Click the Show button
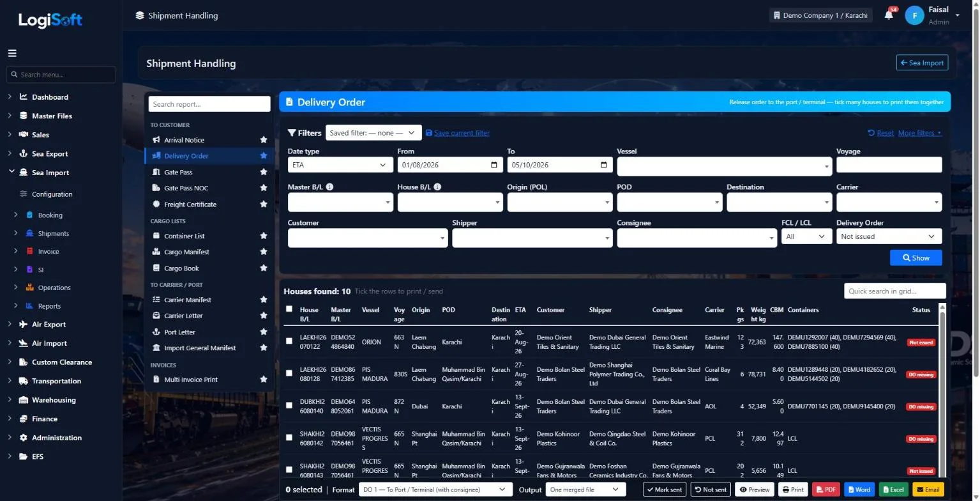The height and width of the screenshot is (501, 980). [x=916, y=258]
